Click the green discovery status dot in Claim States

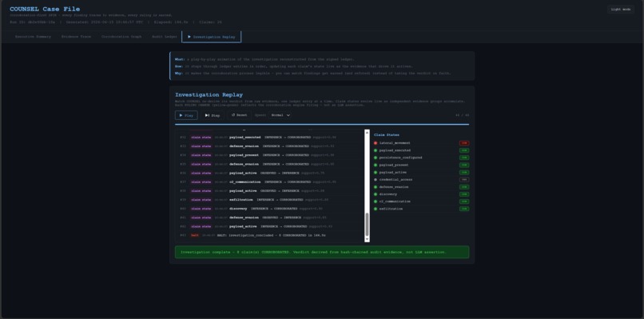click(x=376, y=194)
